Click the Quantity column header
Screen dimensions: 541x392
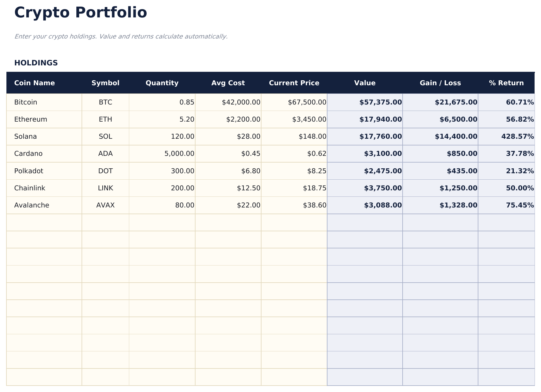pyautogui.click(x=162, y=83)
